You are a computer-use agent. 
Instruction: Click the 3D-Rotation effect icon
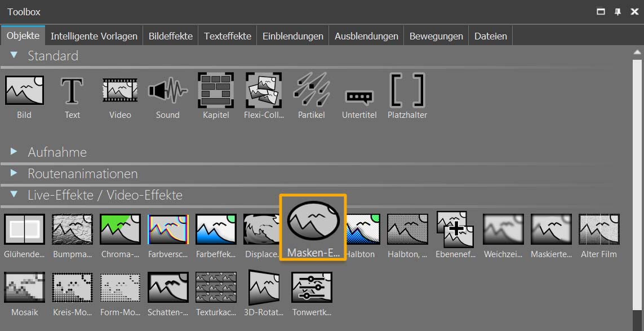[x=264, y=287]
